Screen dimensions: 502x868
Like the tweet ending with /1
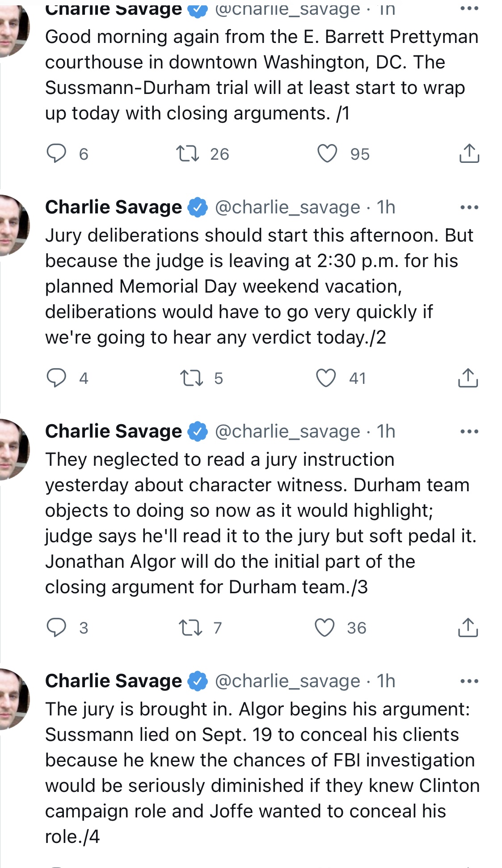(x=327, y=153)
